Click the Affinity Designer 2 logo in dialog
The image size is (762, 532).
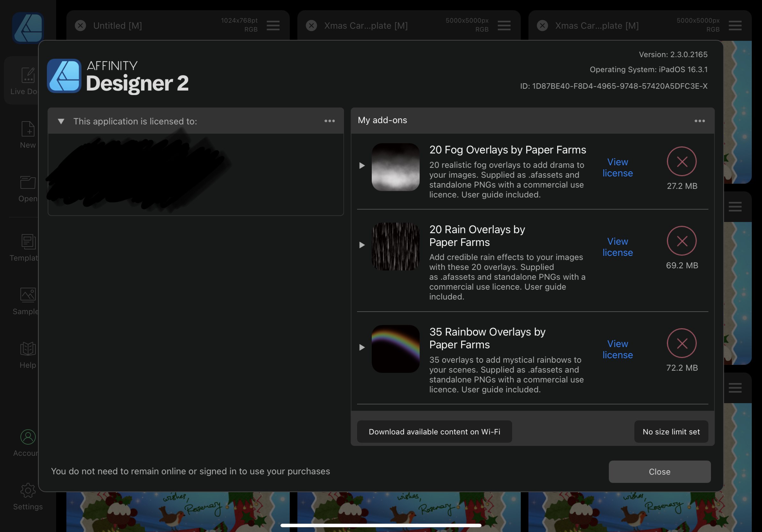(x=118, y=76)
